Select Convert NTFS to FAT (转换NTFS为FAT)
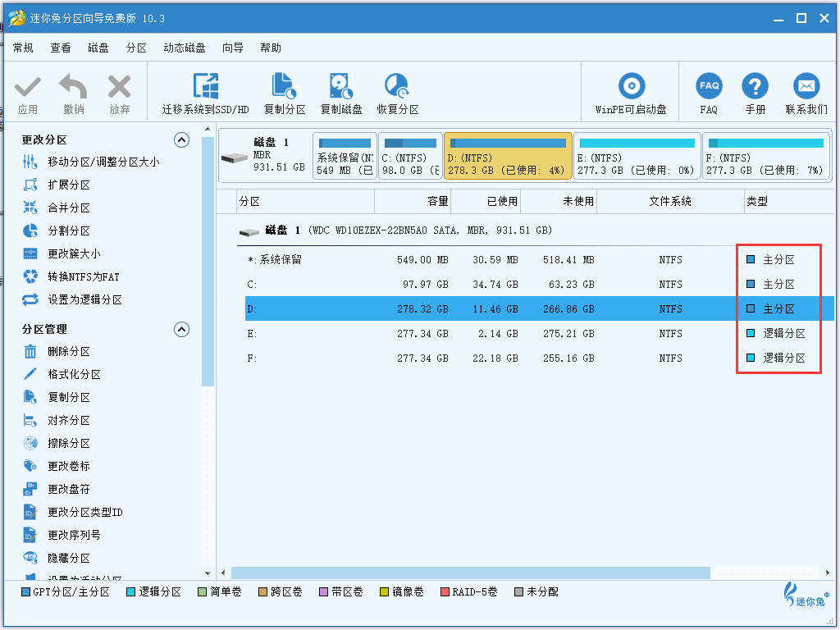This screenshot has height=630, width=840. 71,277
